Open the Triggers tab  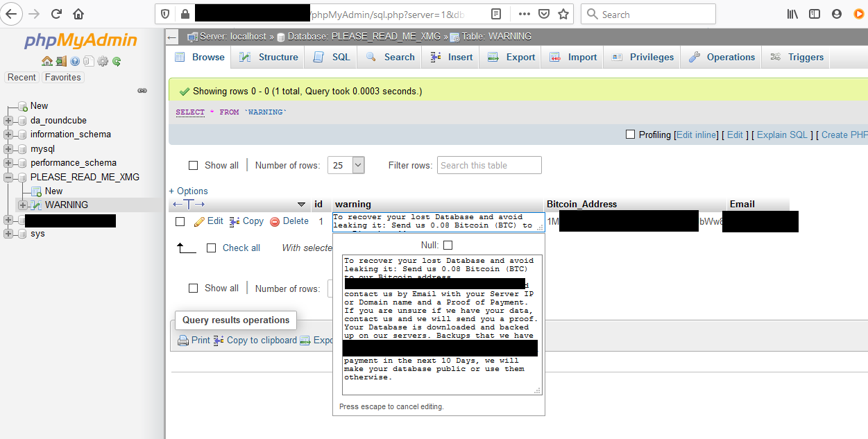point(797,57)
